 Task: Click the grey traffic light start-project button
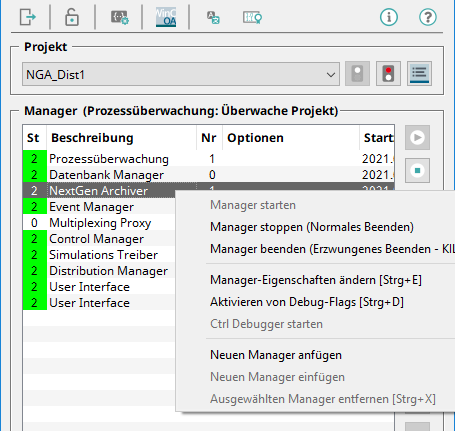point(357,74)
